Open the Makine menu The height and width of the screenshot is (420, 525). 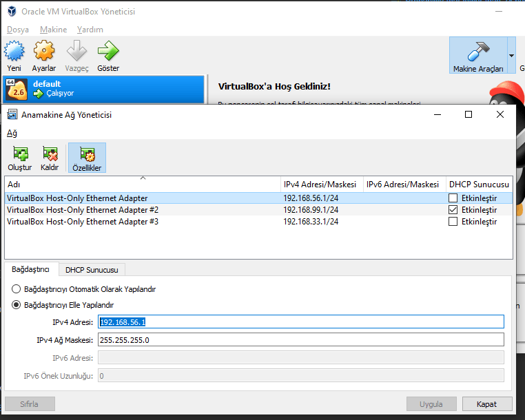coord(53,30)
